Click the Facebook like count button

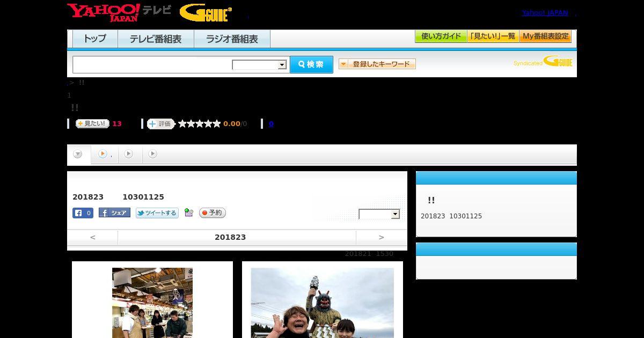83,213
